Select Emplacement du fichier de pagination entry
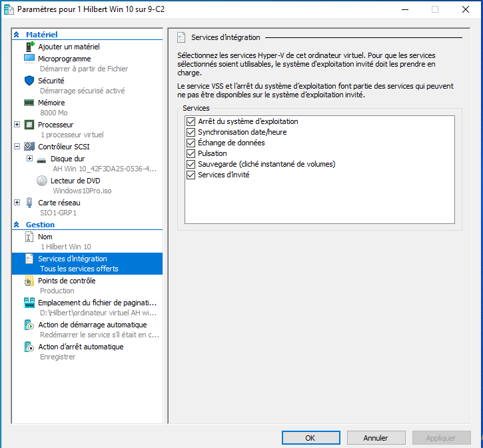Screen dimensions: 483x448 (97, 303)
